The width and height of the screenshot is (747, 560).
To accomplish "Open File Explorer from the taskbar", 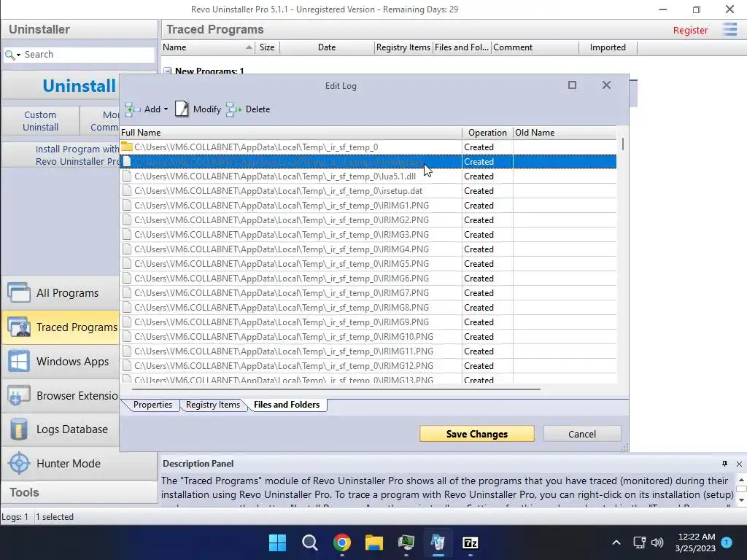I will point(374,542).
